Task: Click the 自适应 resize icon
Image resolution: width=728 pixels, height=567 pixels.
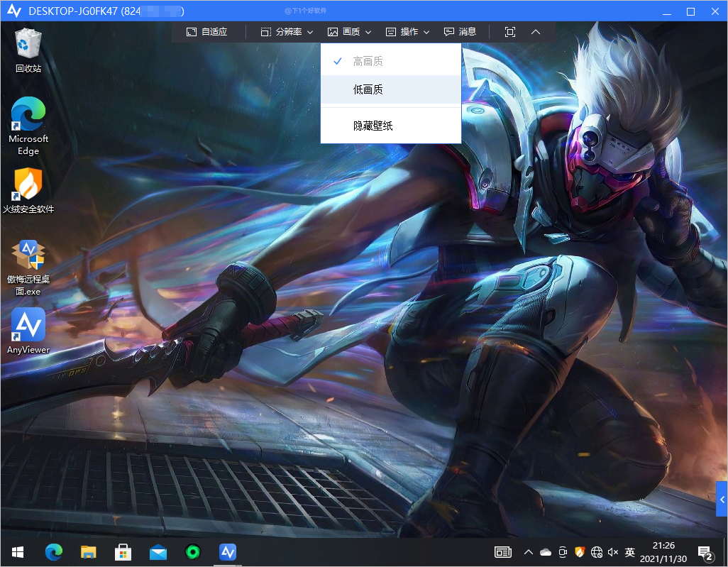Action: click(x=192, y=32)
